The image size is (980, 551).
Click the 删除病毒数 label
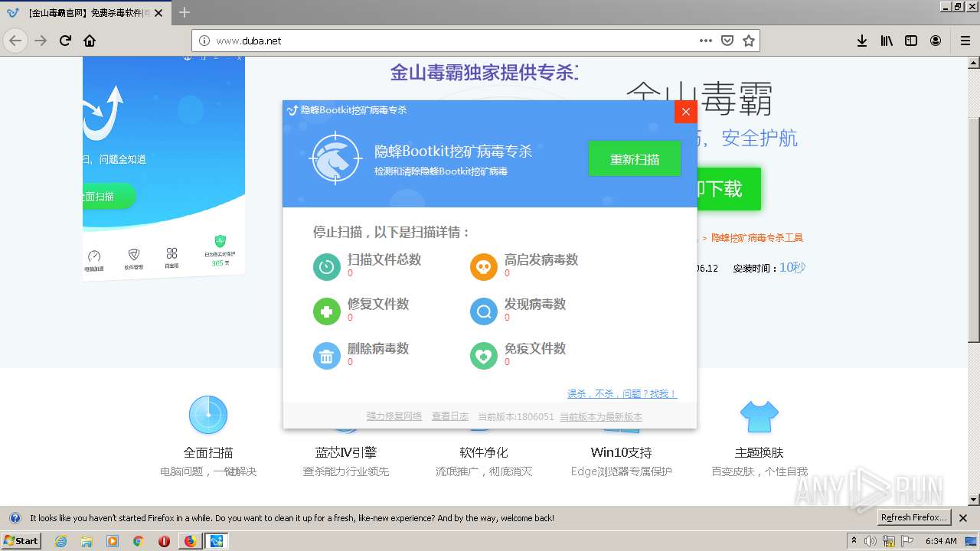378,348
